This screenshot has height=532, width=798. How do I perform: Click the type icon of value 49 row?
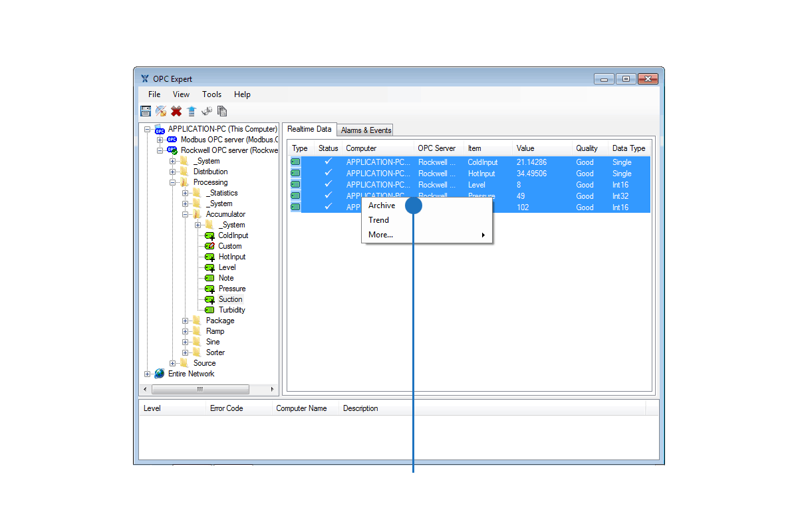295,196
